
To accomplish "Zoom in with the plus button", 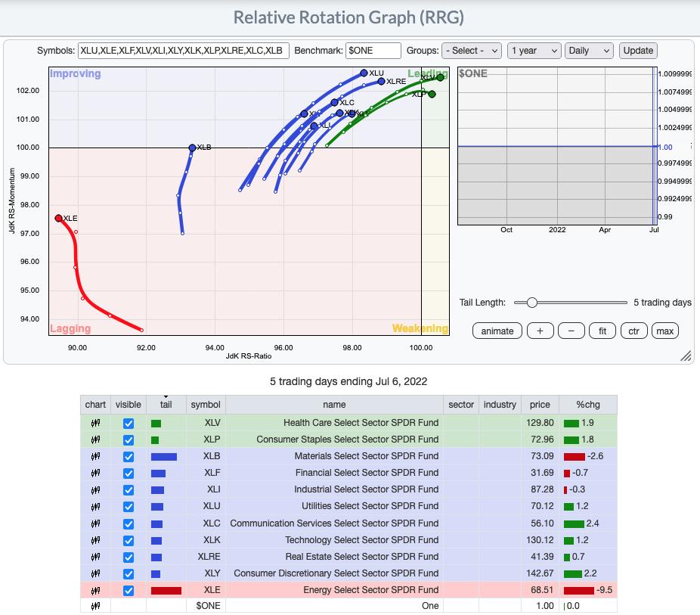I will point(540,331).
